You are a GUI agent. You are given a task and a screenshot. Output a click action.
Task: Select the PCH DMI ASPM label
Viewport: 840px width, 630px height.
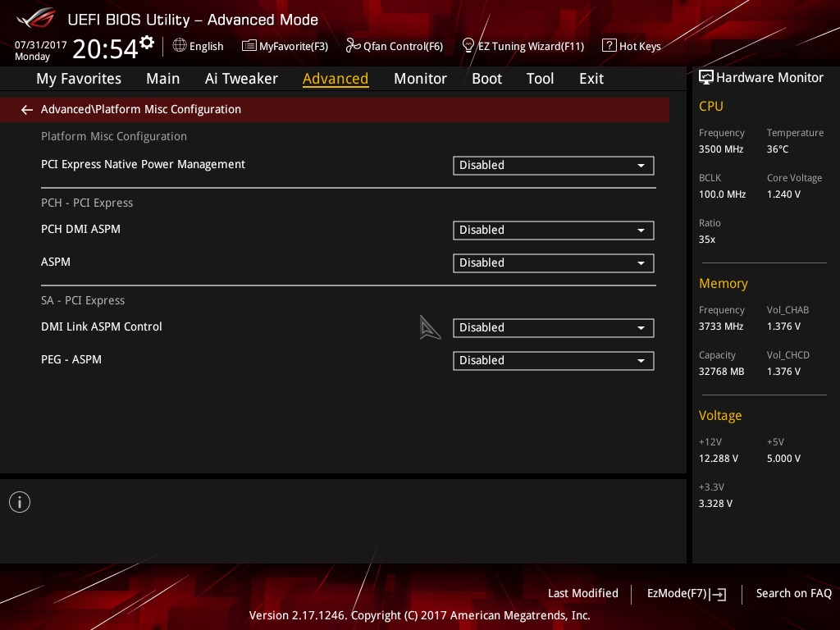click(81, 230)
